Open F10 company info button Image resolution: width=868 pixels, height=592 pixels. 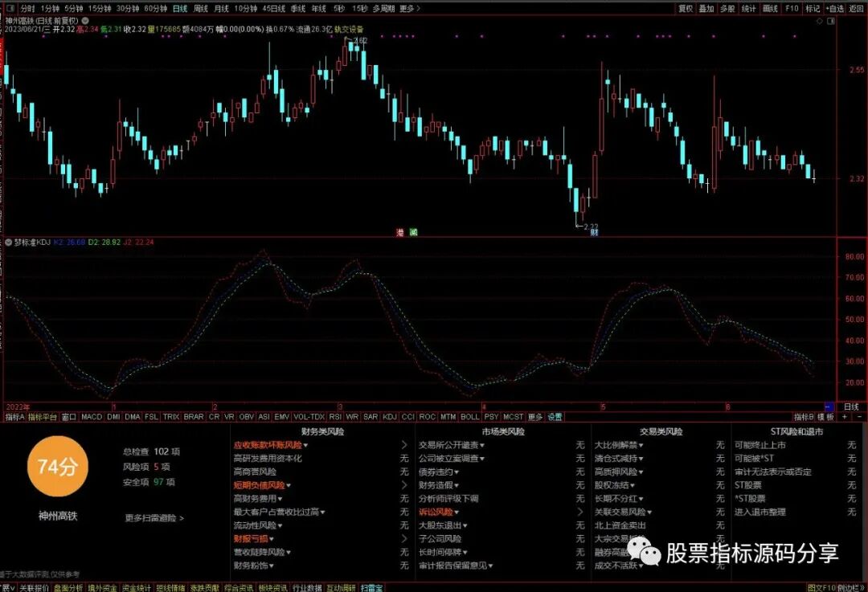(792, 8)
